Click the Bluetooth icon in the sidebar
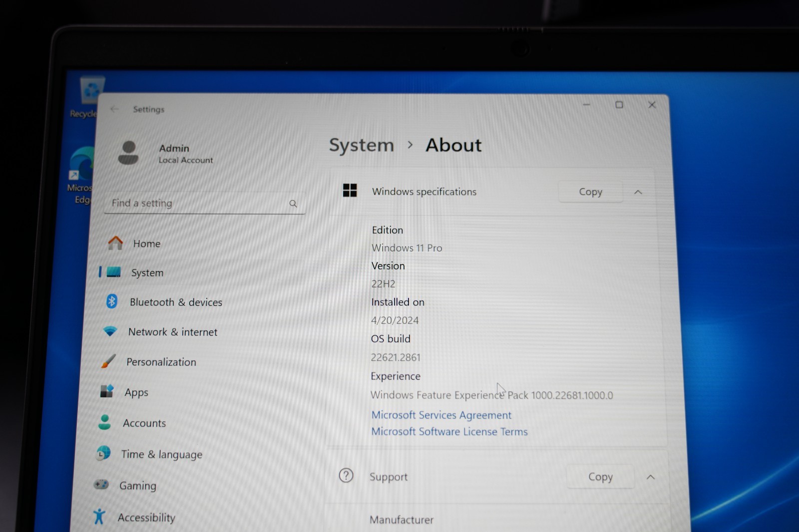Viewport: 799px width, 532px height. pos(112,301)
